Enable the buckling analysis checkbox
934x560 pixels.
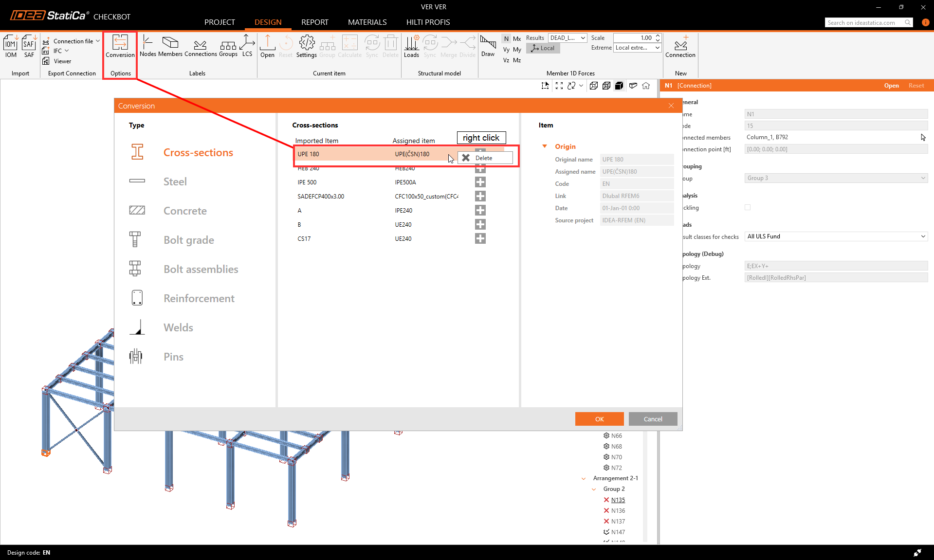(748, 208)
